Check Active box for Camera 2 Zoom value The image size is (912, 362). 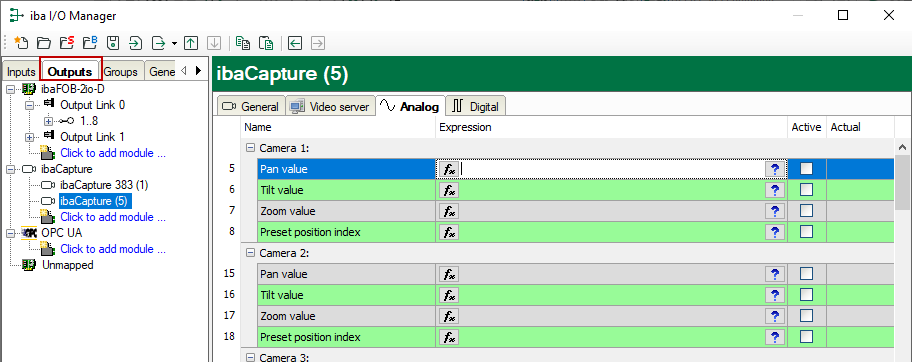(x=806, y=315)
